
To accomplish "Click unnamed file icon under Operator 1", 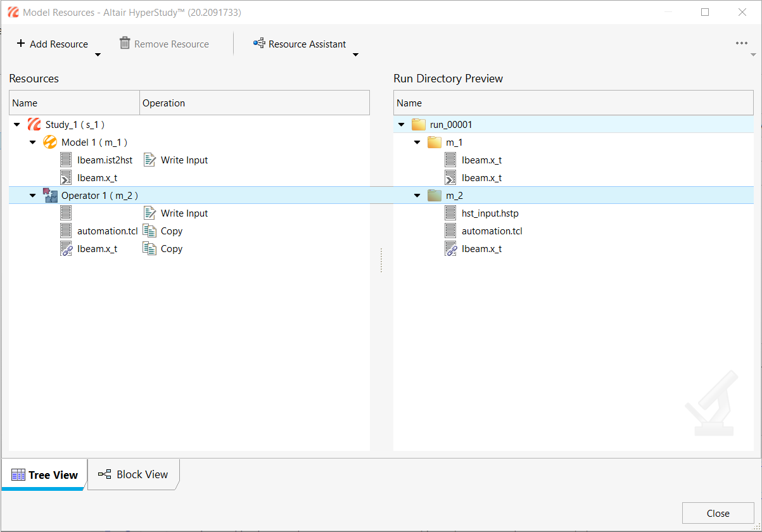I will pos(67,213).
